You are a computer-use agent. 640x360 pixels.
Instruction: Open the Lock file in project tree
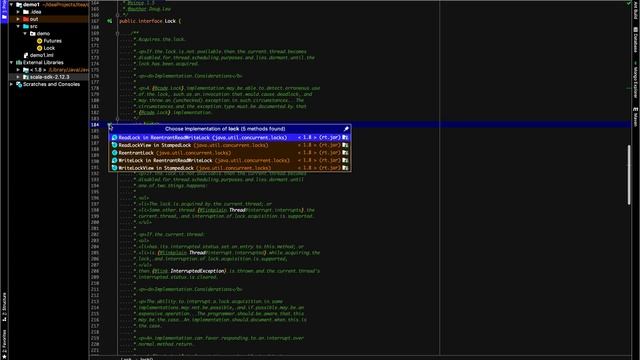coord(49,48)
